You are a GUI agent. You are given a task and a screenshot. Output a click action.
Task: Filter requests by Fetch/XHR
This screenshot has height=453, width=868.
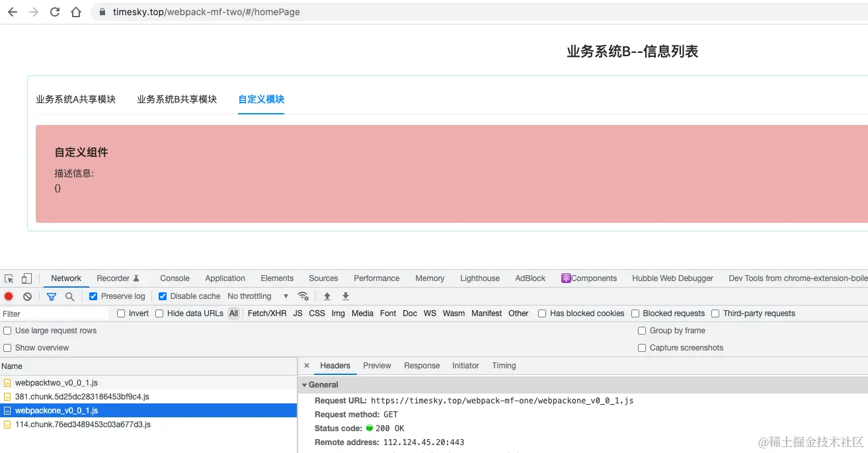point(267,313)
